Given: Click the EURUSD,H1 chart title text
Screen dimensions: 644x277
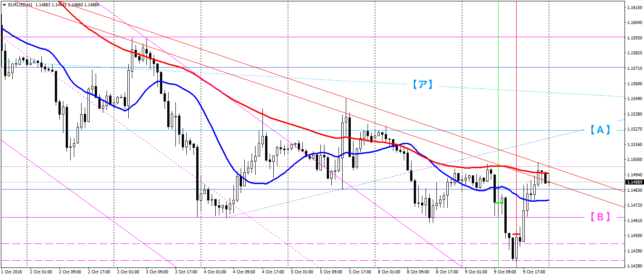Looking at the screenshot, I should click(x=20, y=5).
